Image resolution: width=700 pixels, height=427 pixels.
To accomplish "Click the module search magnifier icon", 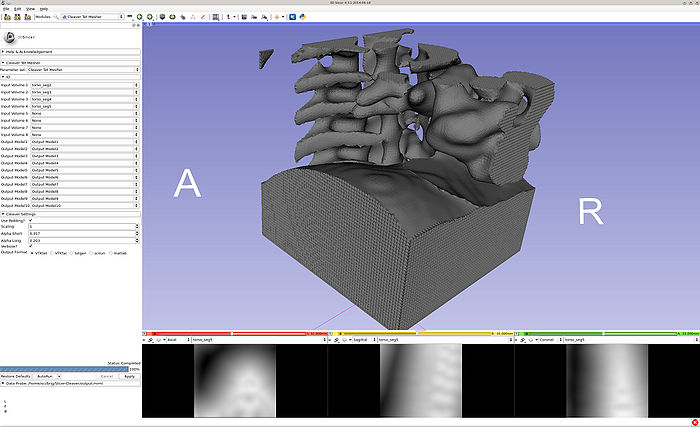I will pyautogui.click(x=56, y=17).
